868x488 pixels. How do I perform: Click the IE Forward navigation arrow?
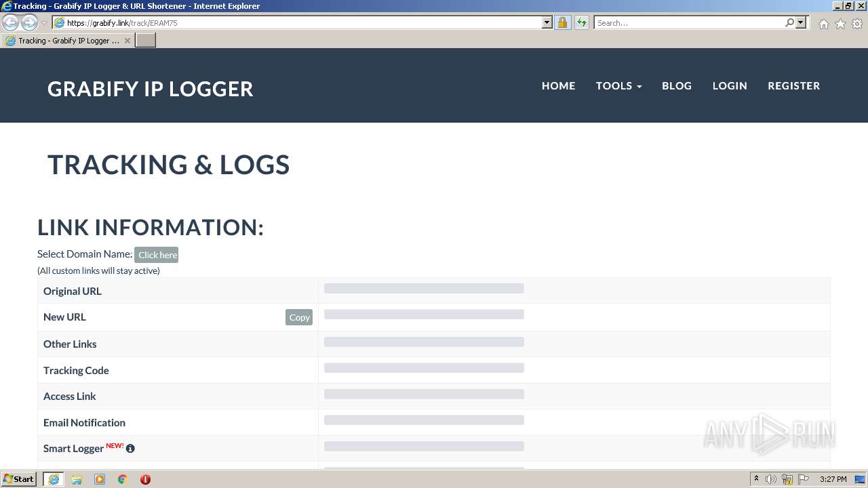[x=29, y=22]
